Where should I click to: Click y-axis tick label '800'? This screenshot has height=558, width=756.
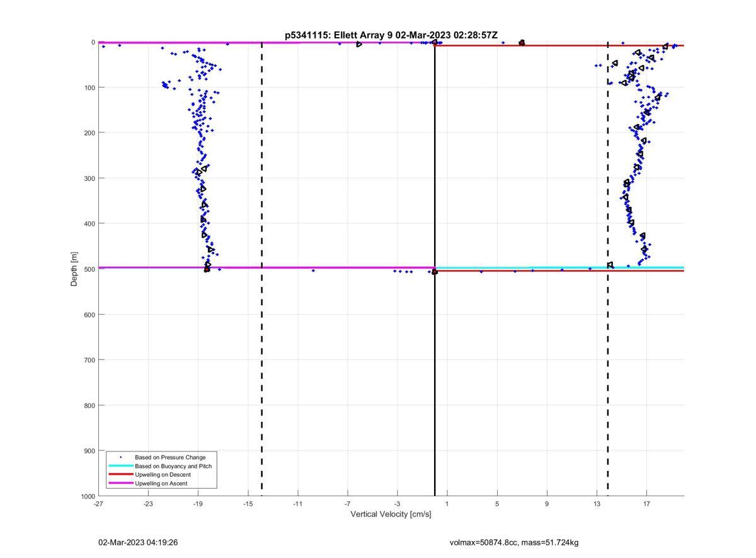pyautogui.click(x=89, y=405)
